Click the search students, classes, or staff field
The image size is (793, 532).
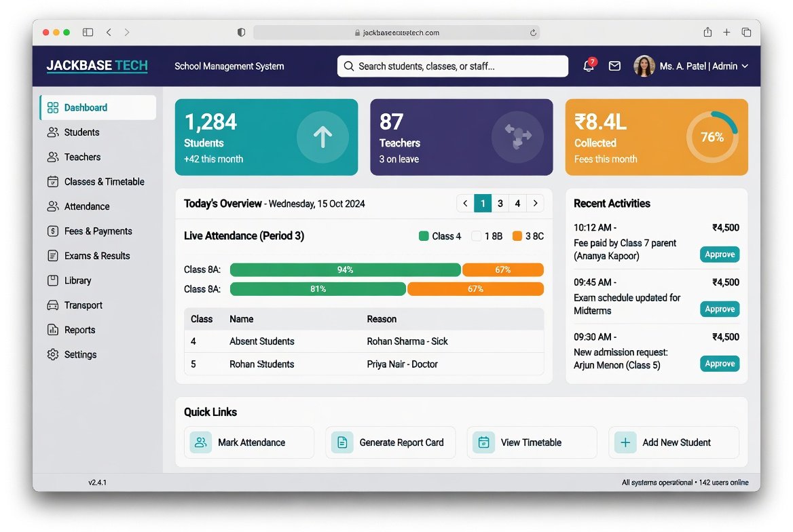453,66
